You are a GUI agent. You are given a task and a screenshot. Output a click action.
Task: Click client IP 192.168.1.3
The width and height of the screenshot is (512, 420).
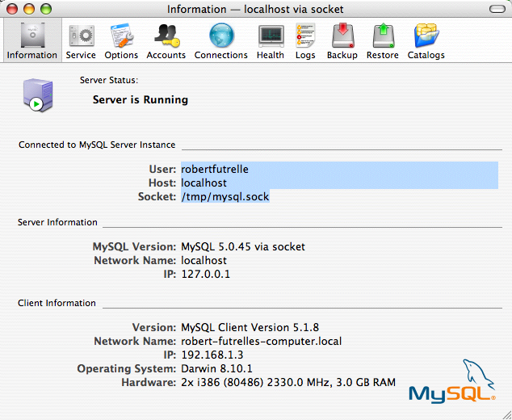coord(212,355)
